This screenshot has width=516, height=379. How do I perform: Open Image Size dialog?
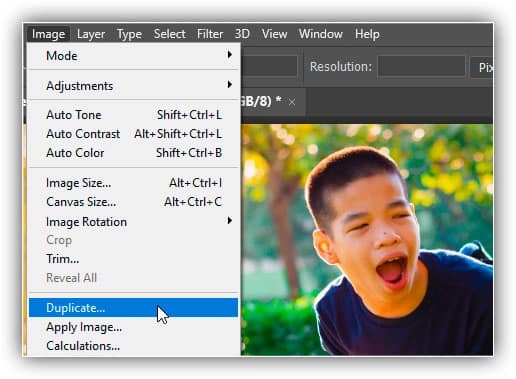[x=134, y=183]
